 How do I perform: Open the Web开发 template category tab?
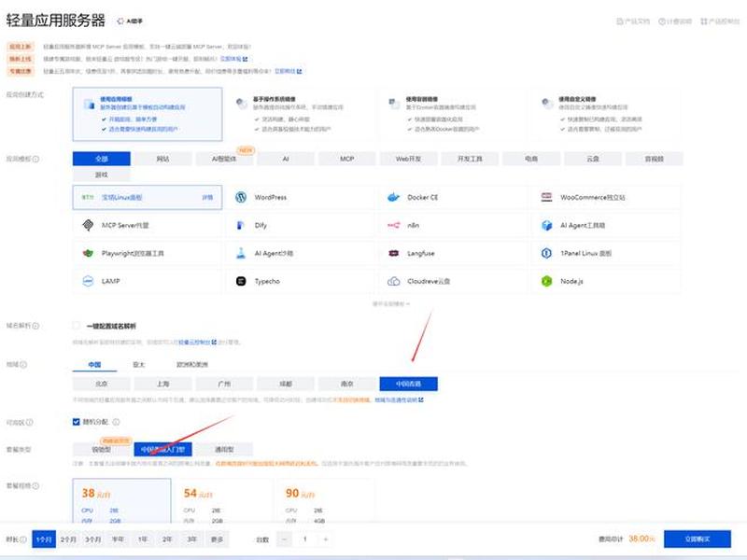coord(408,159)
